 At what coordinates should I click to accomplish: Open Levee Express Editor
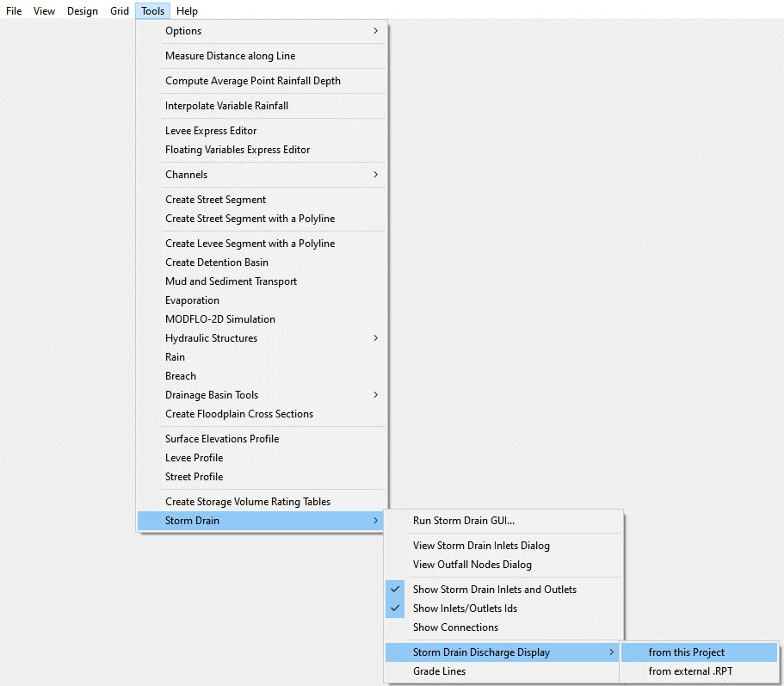click(211, 131)
